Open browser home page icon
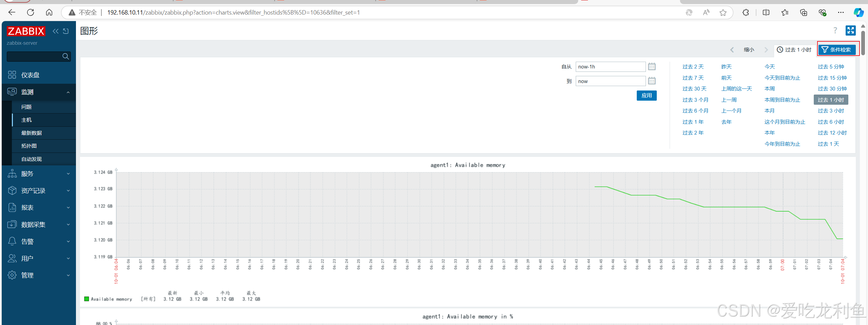 click(x=49, y=13)
